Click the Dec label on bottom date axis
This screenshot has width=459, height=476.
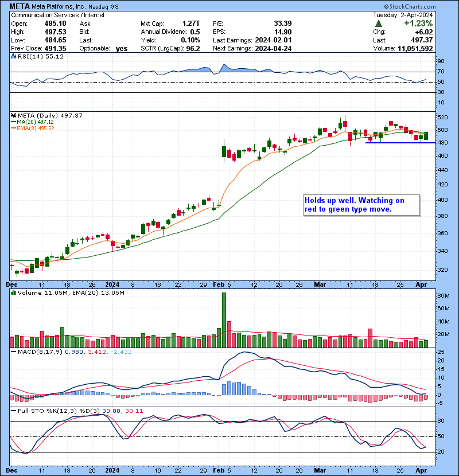11,470
